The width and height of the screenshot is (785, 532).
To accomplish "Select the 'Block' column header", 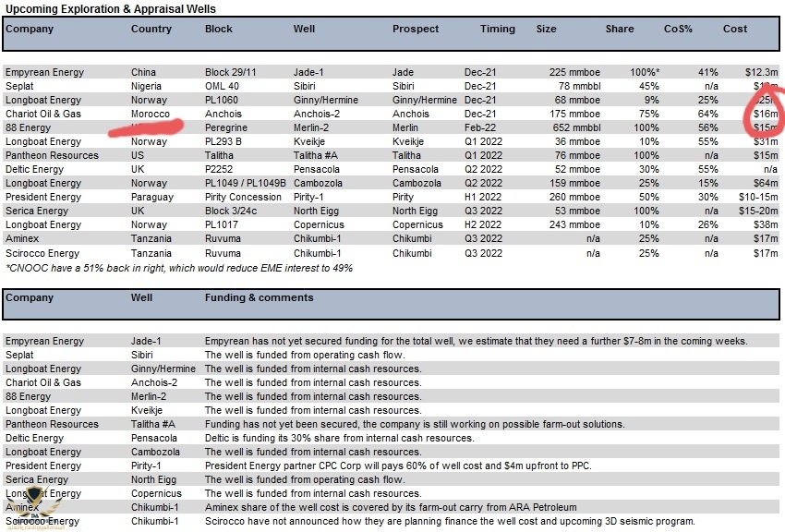I will (219, 29).
